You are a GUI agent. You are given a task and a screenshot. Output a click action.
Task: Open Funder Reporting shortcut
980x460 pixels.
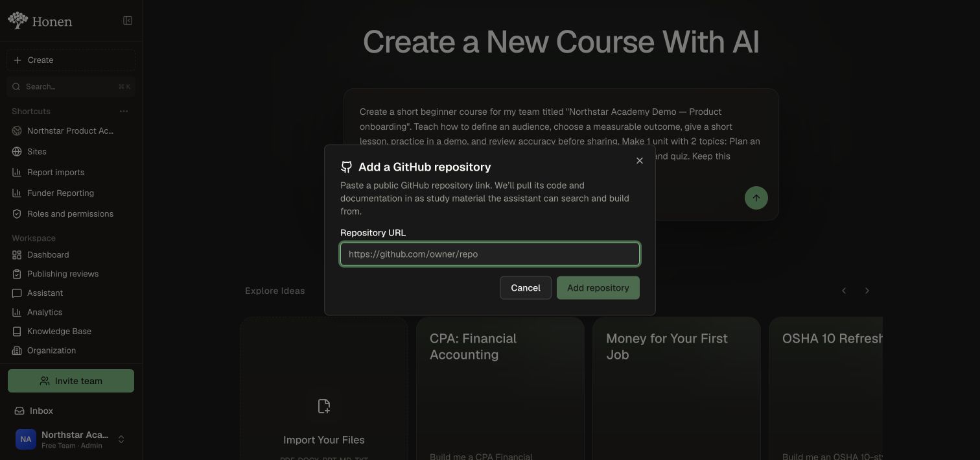[x=71, y=193]
